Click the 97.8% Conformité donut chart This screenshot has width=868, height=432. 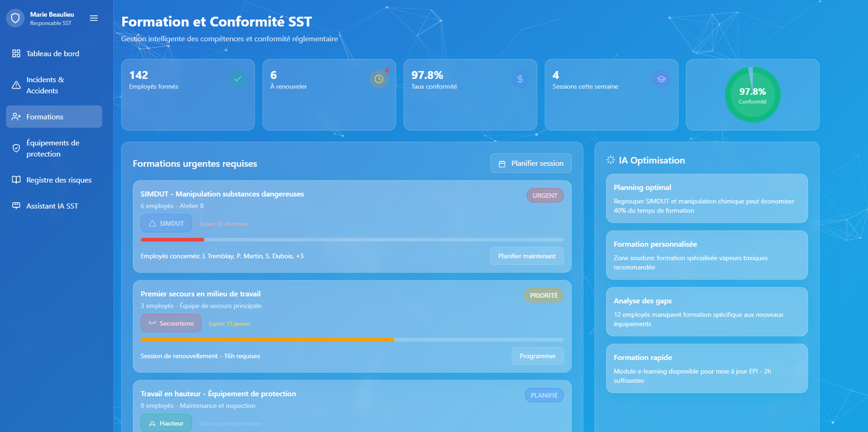752,95
